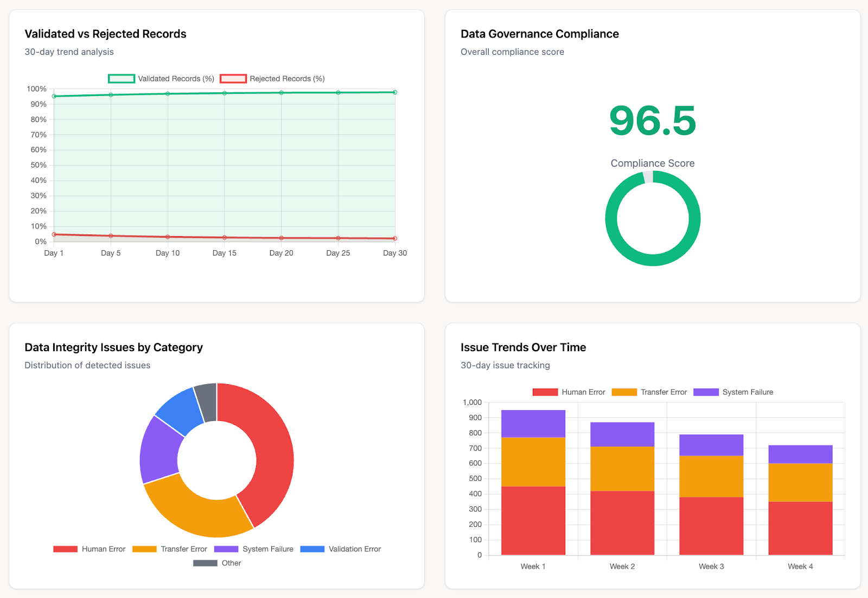Click the 30-day trend analysis subtitle link
Screen dimensions: 868x598
[x=69, y=52]
